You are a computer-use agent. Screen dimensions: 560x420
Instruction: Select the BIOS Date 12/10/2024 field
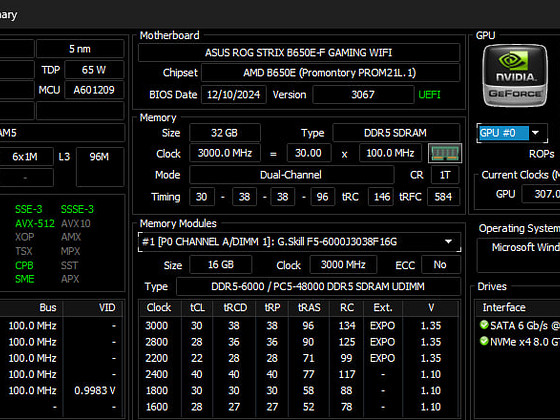234,95
